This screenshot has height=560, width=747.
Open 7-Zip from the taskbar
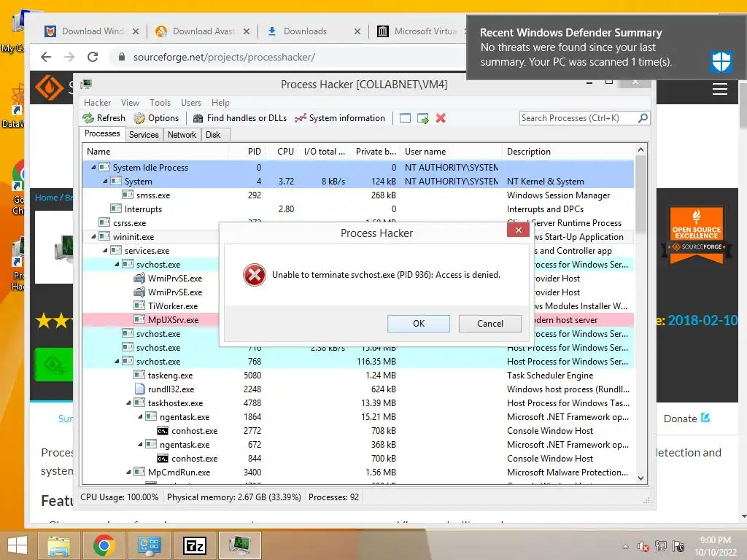[x=195, y=545]
